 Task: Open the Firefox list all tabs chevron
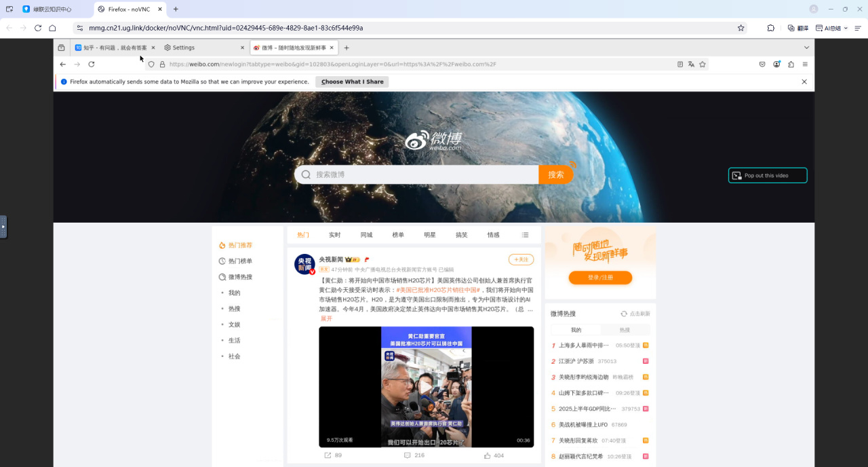tap(806, 48)
